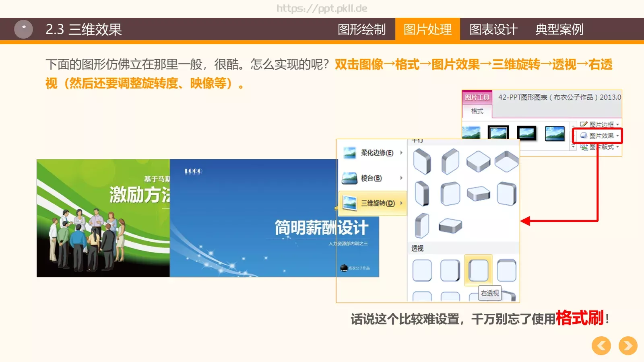Select the flat slab preset in second parallel row
This screenshot has height=362, width=644.
click(x=478, y=193)
